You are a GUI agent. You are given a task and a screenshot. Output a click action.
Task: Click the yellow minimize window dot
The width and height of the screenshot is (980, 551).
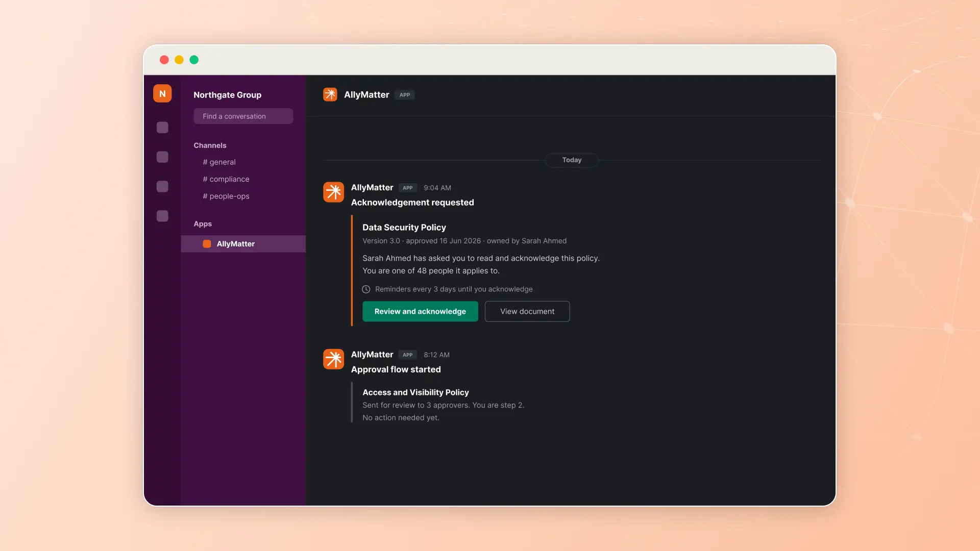[179, 60]
